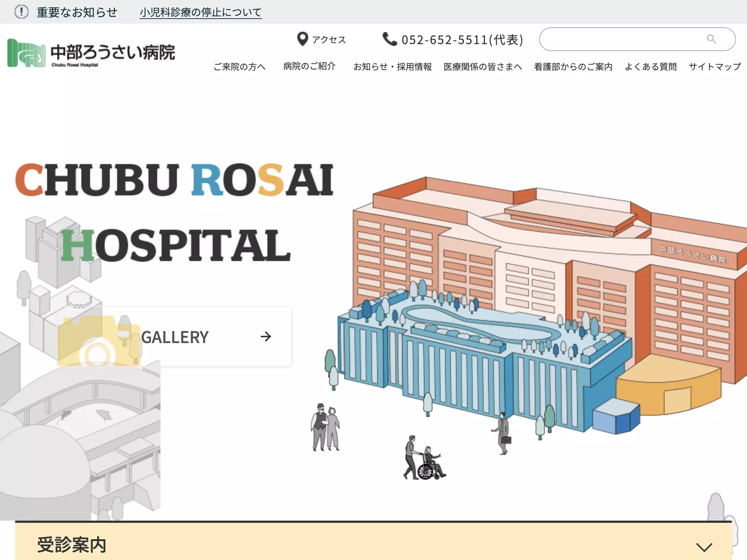Click the magnifying glass search icon
This screenshot has height=560, width=747.
coord(711,39)
